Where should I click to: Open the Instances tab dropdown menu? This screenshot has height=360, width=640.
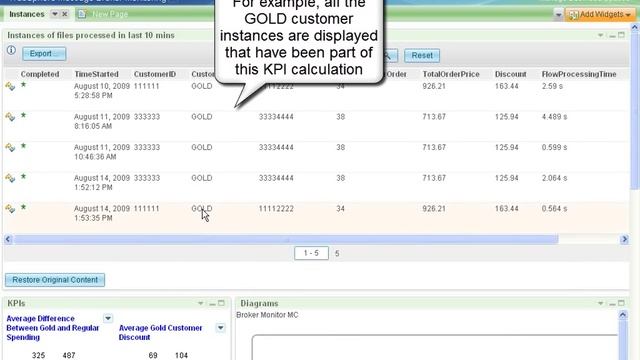click(x=55, y=14)
